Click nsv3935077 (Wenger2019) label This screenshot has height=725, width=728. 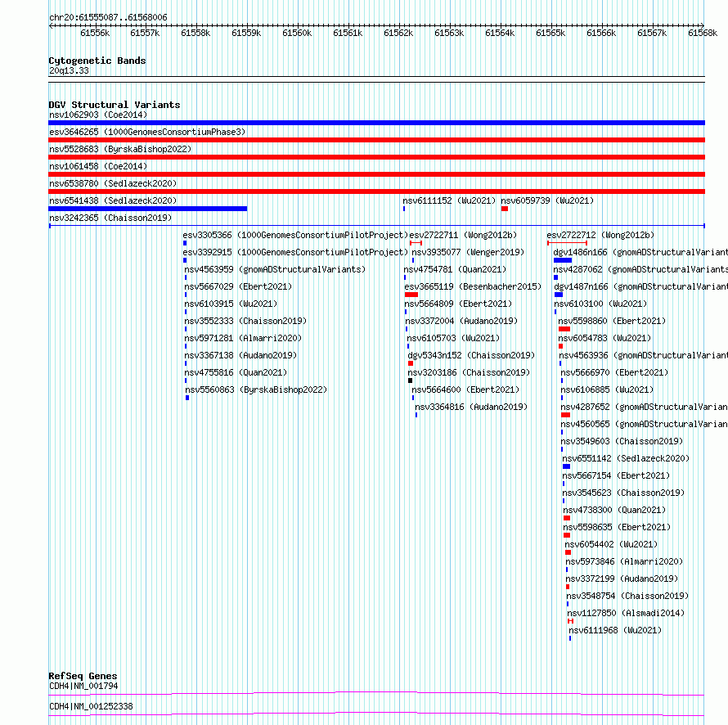coord(468,252)
